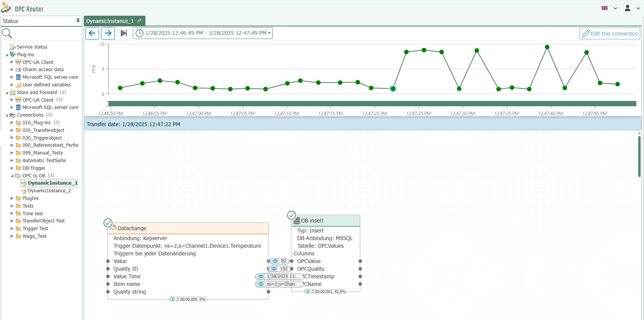The image size is (644, 320).
Task: Click the Plug-ins puzzle icon
Action: (x=13, y=54)
